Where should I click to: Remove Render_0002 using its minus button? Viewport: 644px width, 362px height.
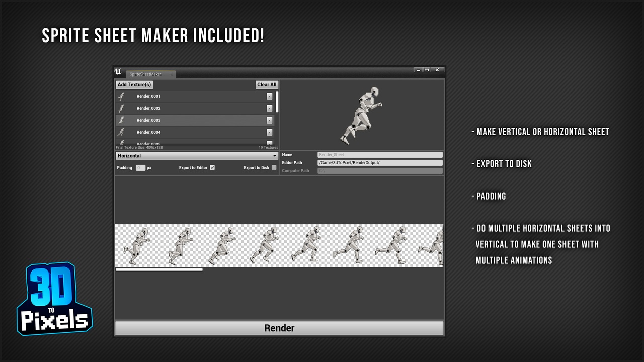[270, 108]
